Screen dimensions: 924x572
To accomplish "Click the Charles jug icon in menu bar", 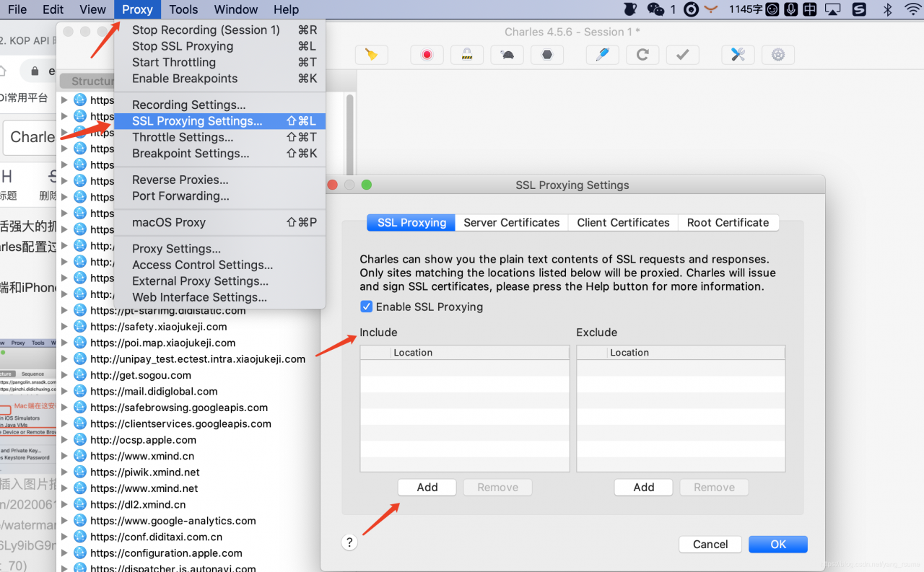I will (x=630, y=9).
